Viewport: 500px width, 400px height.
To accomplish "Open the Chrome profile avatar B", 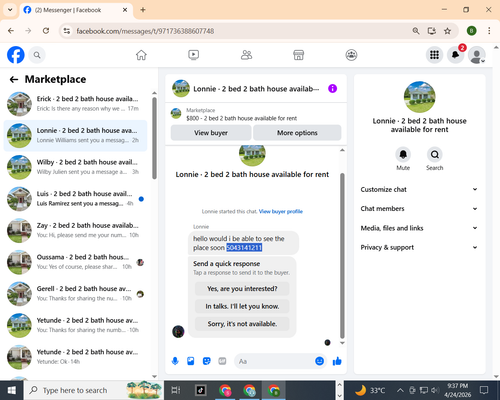I will (x=471, y=31).
